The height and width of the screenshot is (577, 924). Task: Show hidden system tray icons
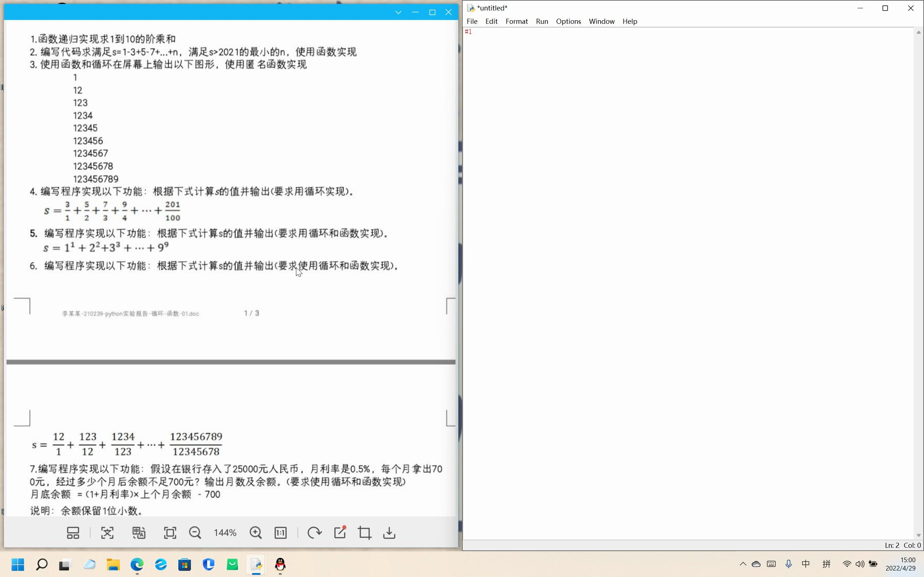[743, 564]
